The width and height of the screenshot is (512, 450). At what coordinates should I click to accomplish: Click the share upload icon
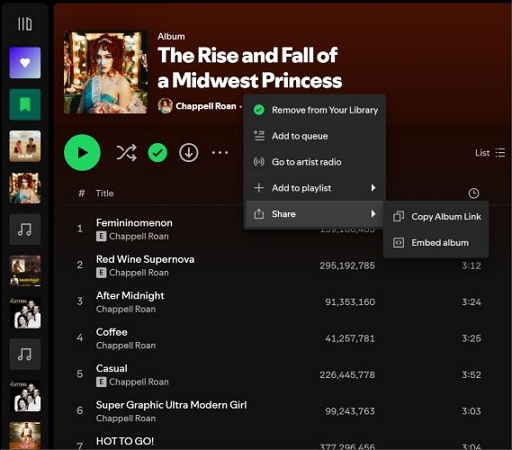pyautogui.click(x=259, y=214)
